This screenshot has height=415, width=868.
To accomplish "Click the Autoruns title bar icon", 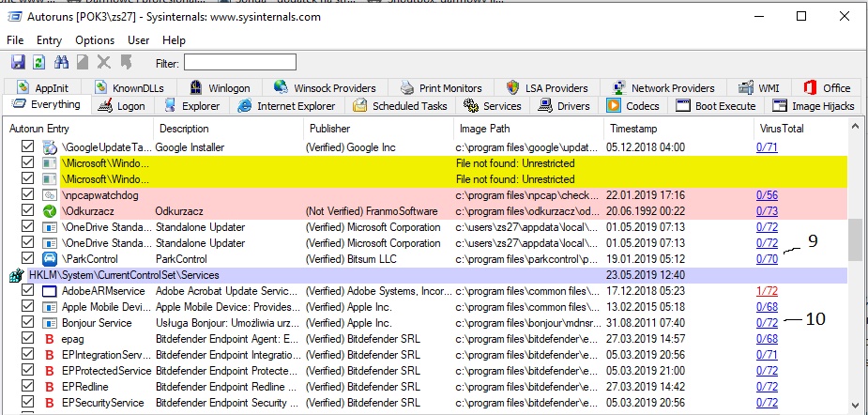I will tap(14, 17).
